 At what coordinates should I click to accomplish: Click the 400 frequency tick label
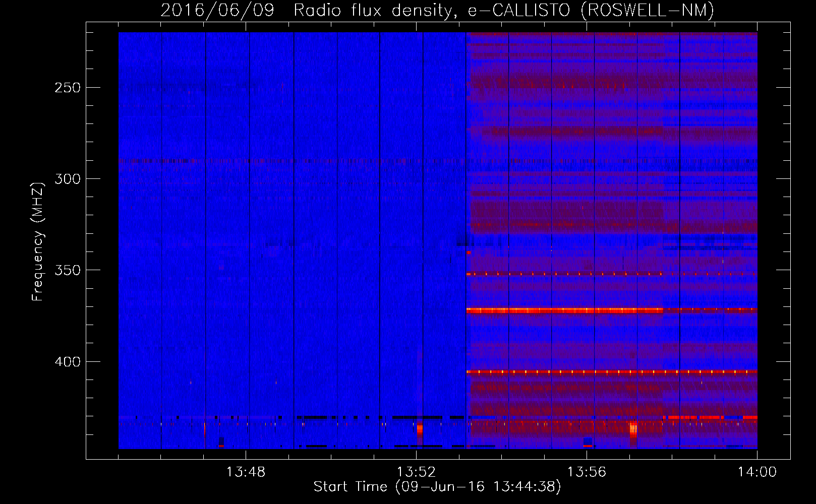click(68, 362)
